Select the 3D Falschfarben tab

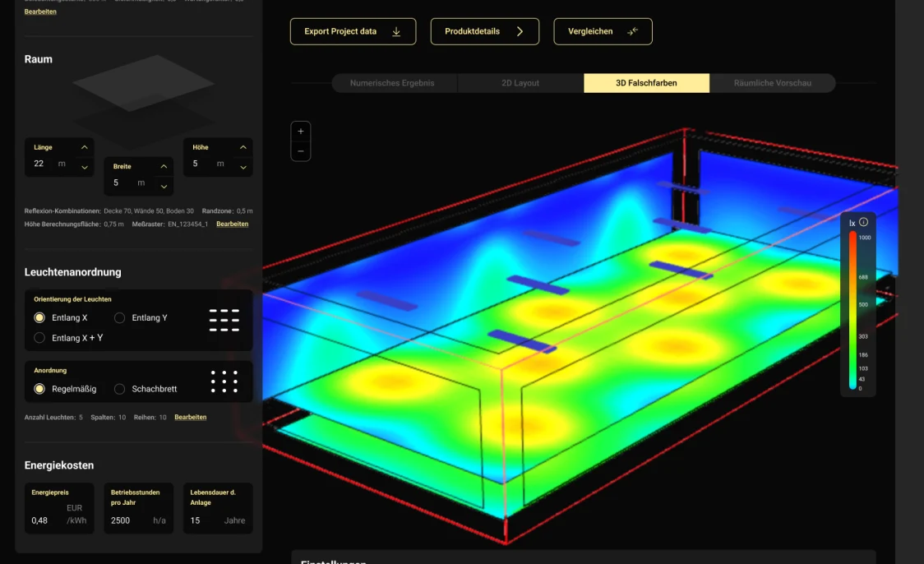point(646,83)
